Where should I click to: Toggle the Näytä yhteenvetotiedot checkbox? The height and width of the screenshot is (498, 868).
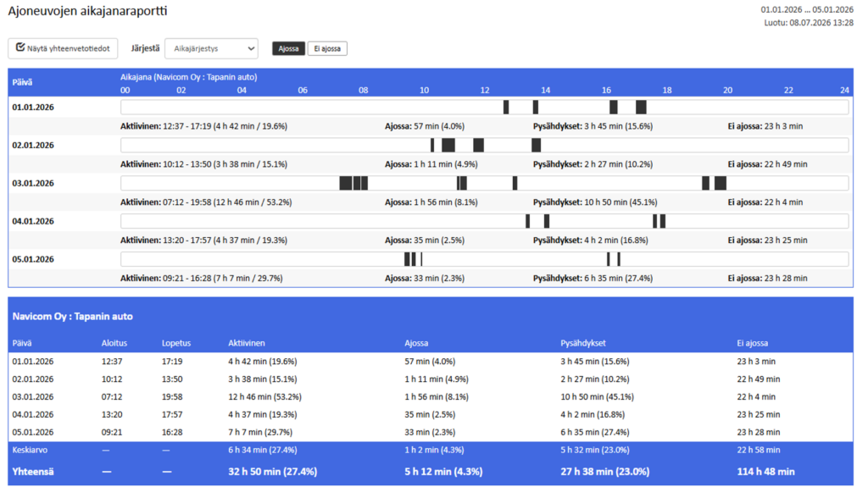point(63,48)
